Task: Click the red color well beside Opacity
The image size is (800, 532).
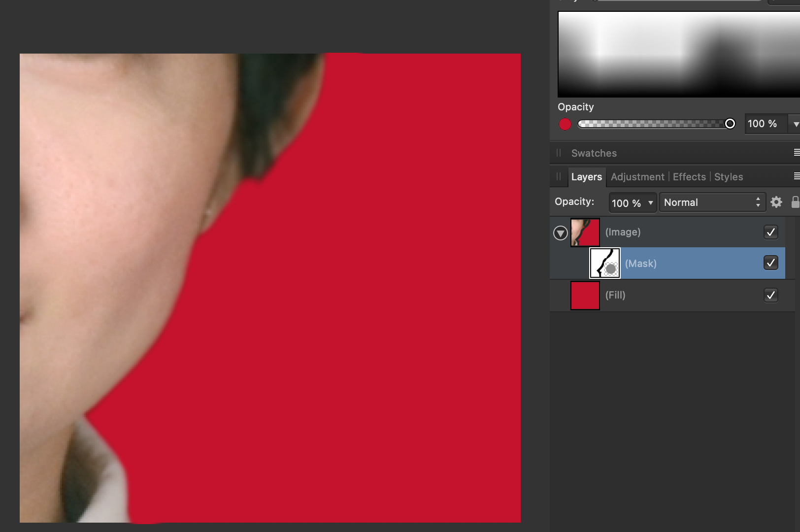Action: (x=565, y=124)
